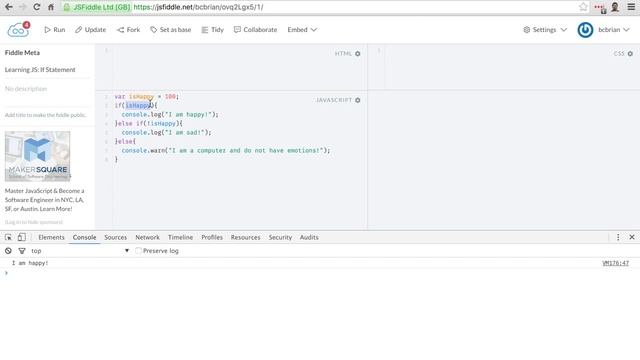Click inside the CSS editor panel
The width and height of the screenshot is (640, 360).
pyautogui.click(x=504, y=67)
